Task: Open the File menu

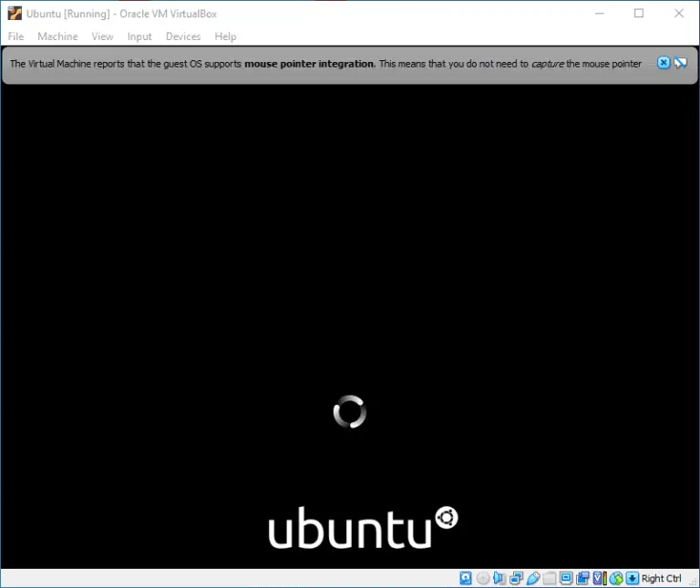Action: [15, 36]
